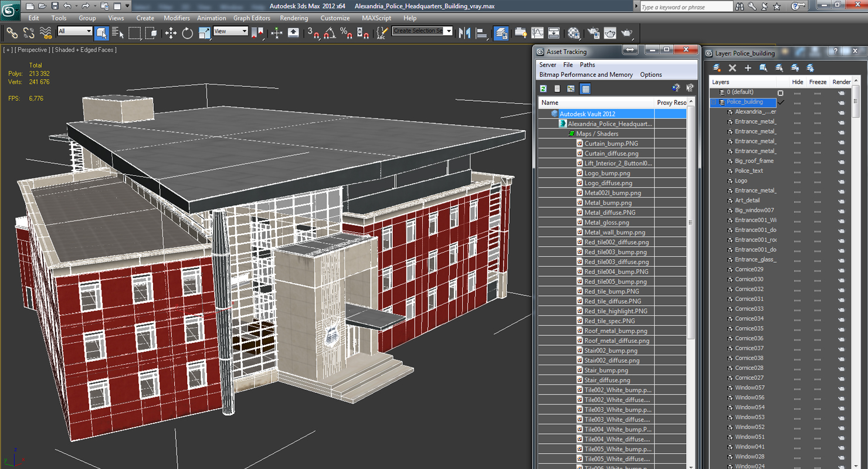Select the Bind to Space Warp tool
868x469 pixels.
coord(46,33)
